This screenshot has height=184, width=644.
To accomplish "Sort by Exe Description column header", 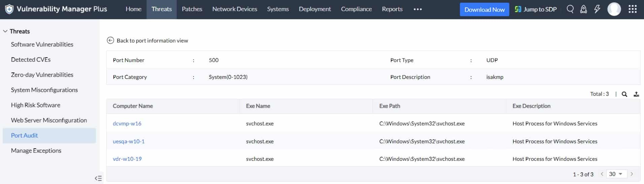I will point(531,106).
